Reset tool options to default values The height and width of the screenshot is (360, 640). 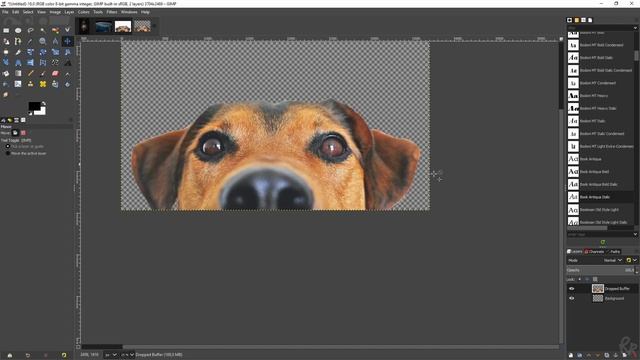tap(64, 356)
